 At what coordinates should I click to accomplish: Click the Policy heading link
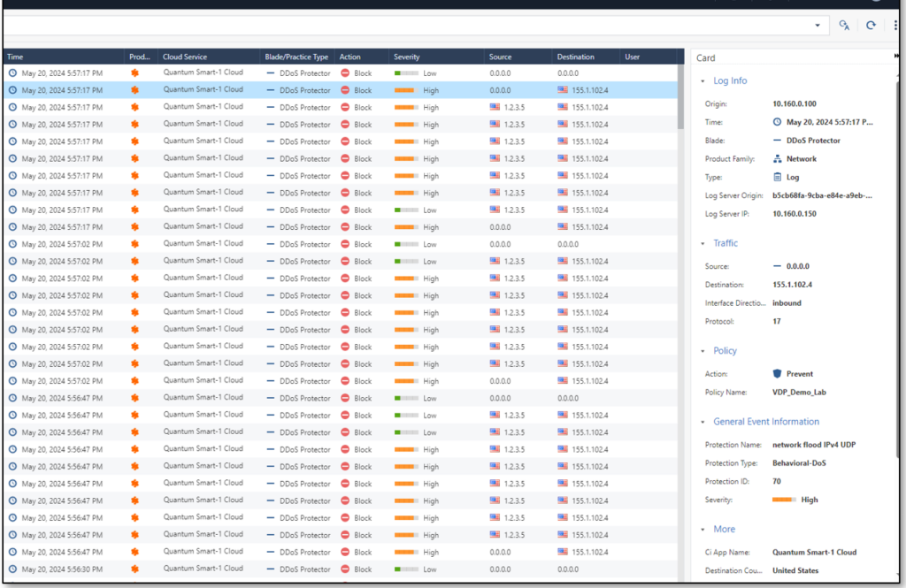click(725, 351)
